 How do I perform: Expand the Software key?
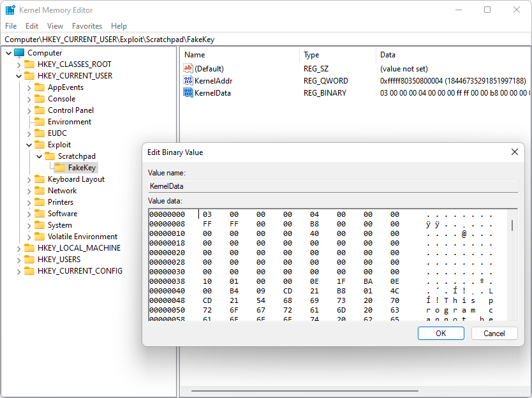point(29,214)
